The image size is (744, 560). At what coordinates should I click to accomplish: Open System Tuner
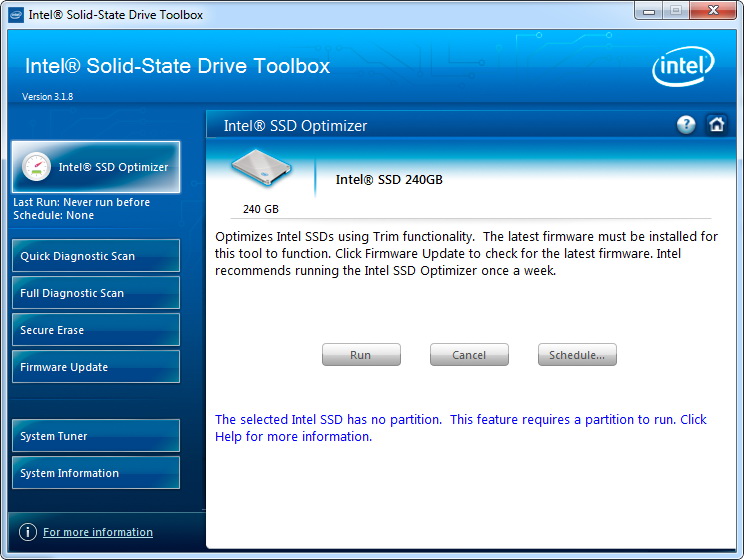click(96, 436)
